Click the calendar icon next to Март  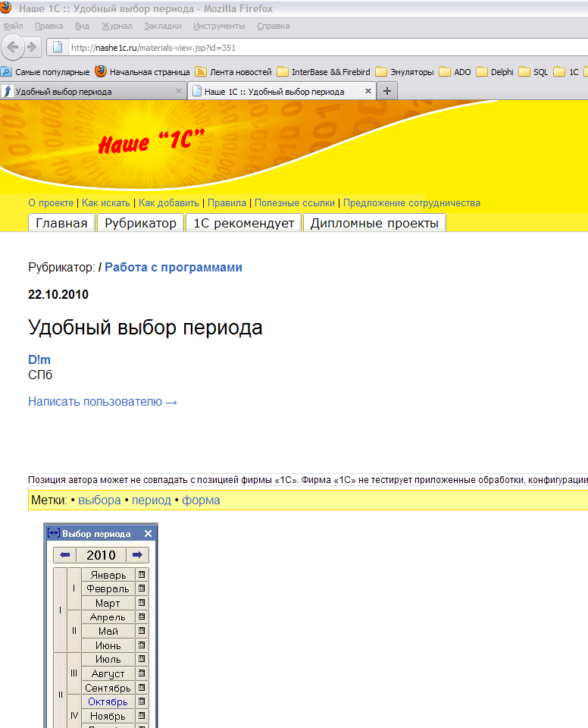pyautogui.click(x=142, y=603)
